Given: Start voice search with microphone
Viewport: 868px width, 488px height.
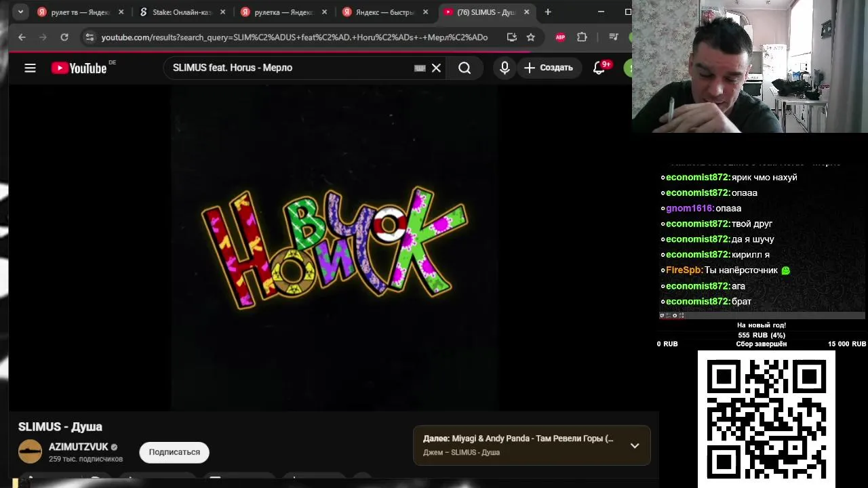Looking at the screenshot, I should coord(505,68).
